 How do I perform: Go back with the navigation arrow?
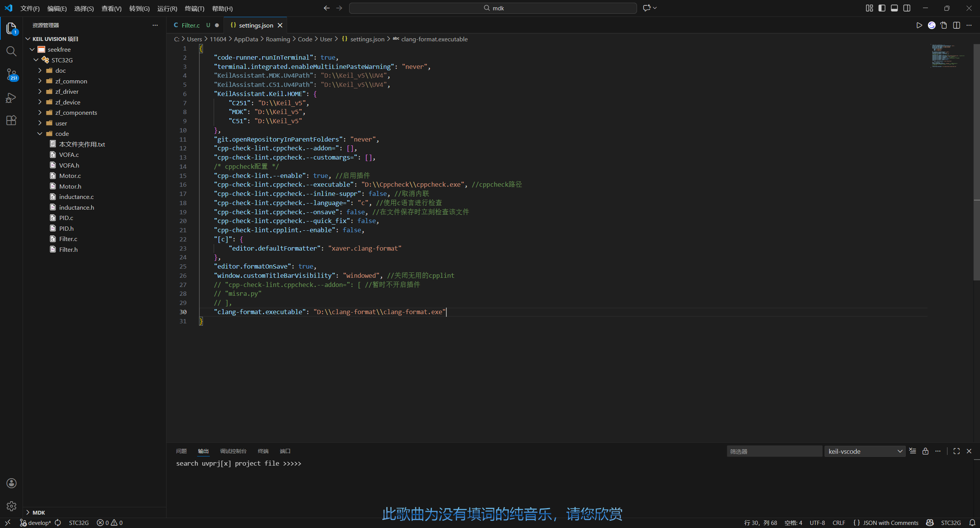pos(327,8)
